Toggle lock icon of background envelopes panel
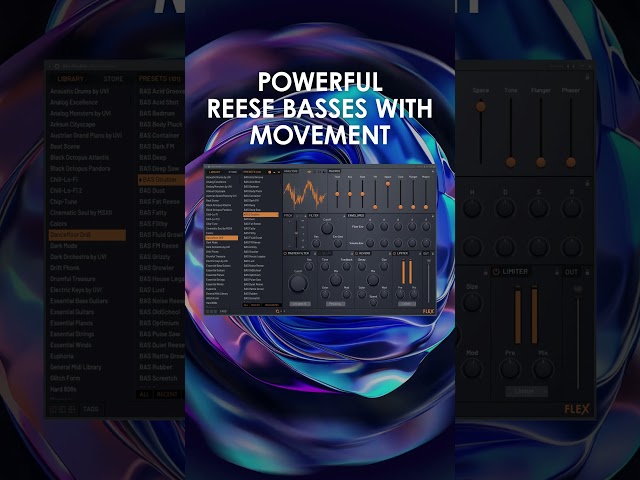 pyautogui.click(x=587, y=183)
